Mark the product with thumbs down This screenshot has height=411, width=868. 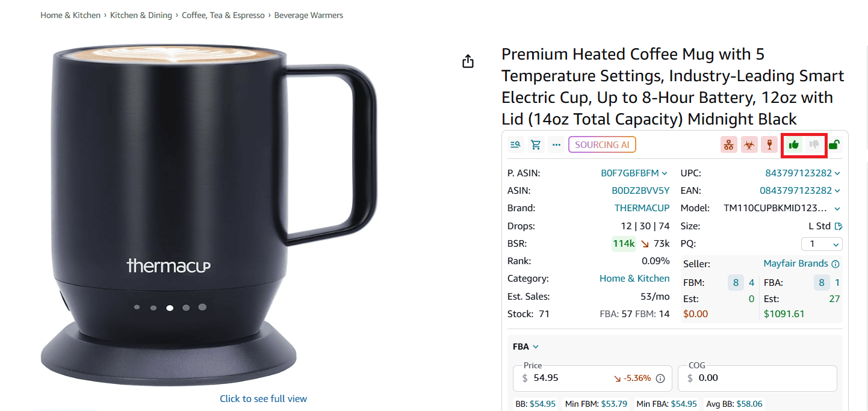pos(814,144)
